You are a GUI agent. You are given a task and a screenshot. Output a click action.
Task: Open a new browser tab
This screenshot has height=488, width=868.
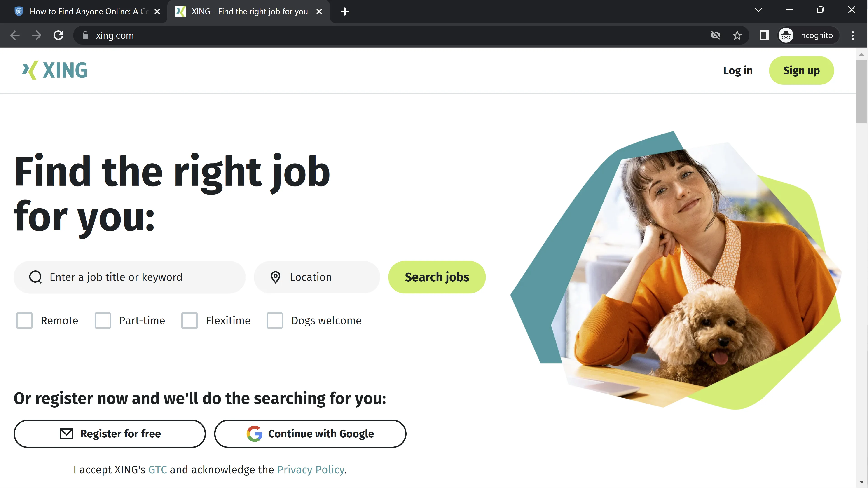tap(344, 12)
